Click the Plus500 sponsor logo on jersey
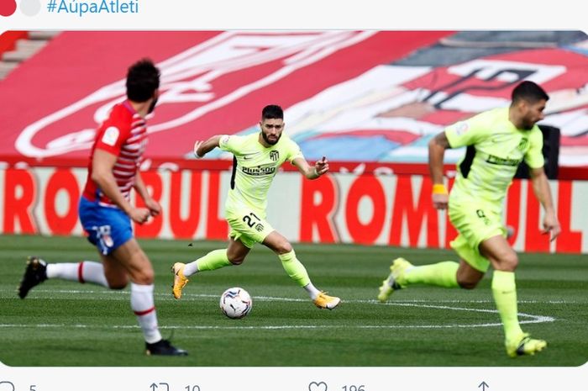The height and width of the screenshot is (391, 588). pos(259,171)
